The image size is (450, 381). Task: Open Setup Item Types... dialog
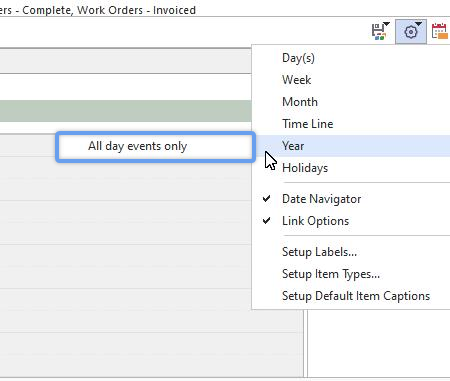[x=351, y=274]
